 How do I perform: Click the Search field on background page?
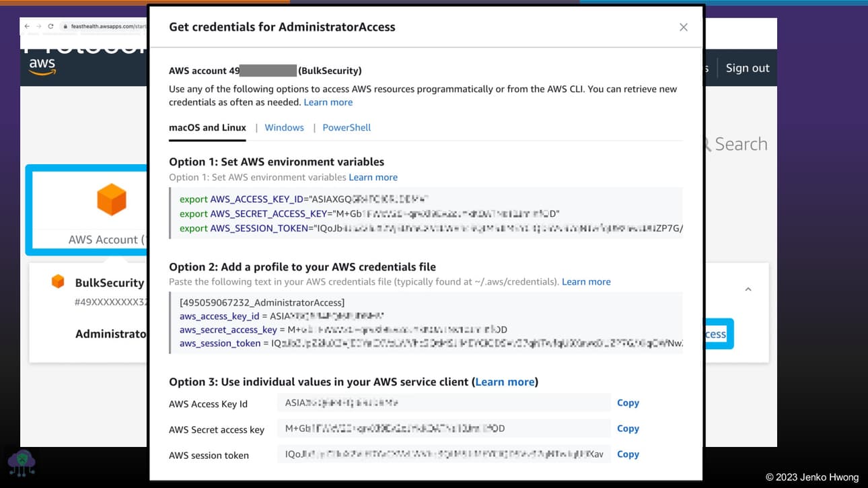tap(735, 144)
